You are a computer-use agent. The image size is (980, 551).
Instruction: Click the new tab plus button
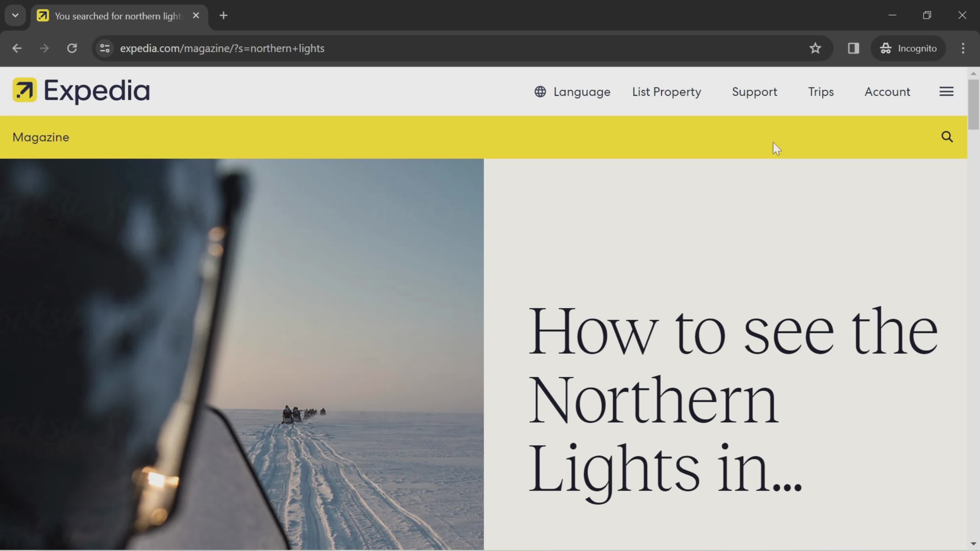[x=223, y=15]
